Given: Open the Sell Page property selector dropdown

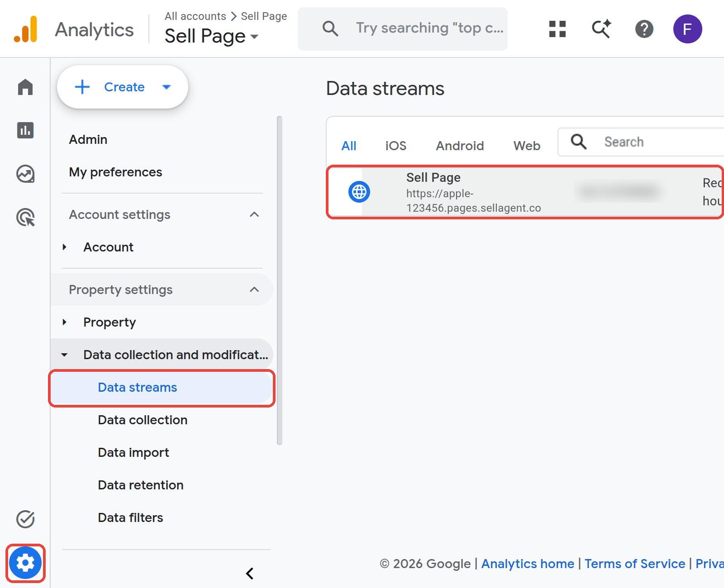Looking at the screenshot, I should coord(212,36).
